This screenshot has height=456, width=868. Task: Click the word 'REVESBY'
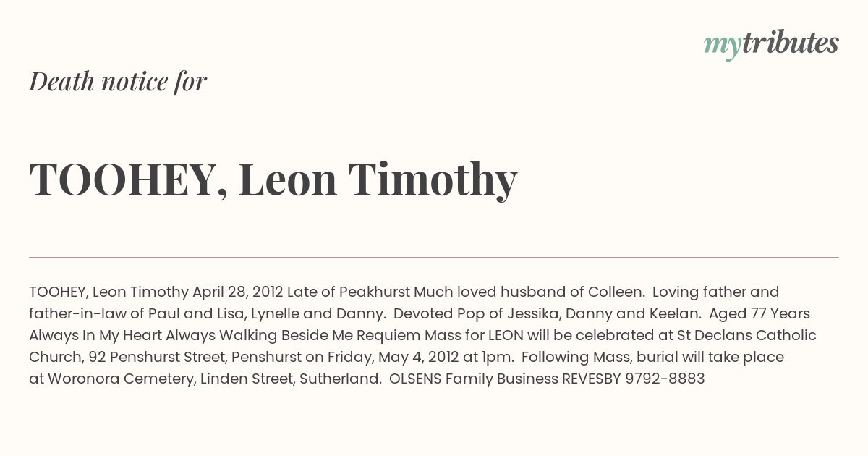pyautogui.click(x=592, y=379)
